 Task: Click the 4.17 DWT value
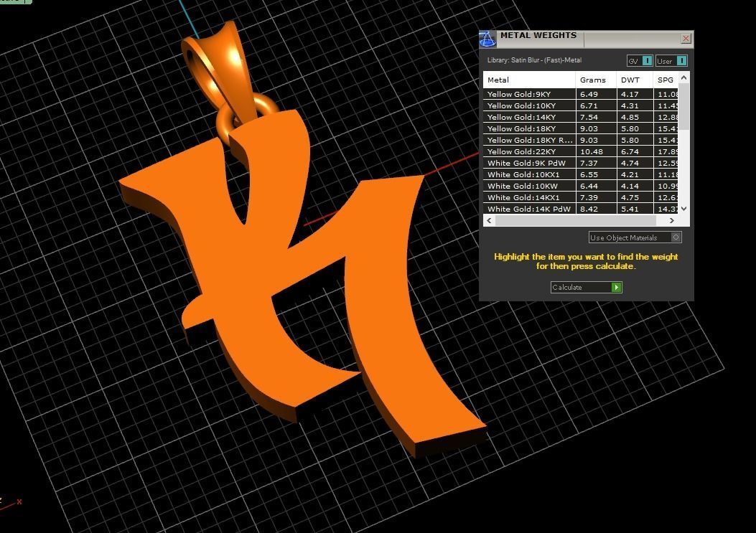630,95
